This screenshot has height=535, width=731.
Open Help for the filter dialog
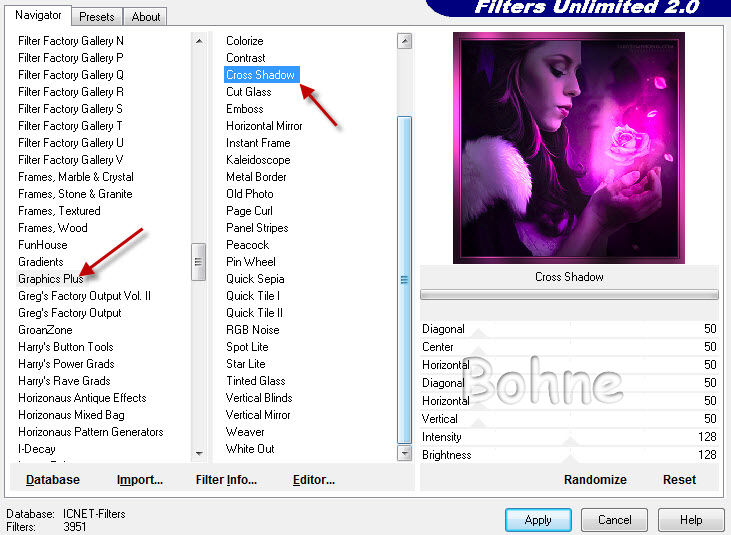691,520
